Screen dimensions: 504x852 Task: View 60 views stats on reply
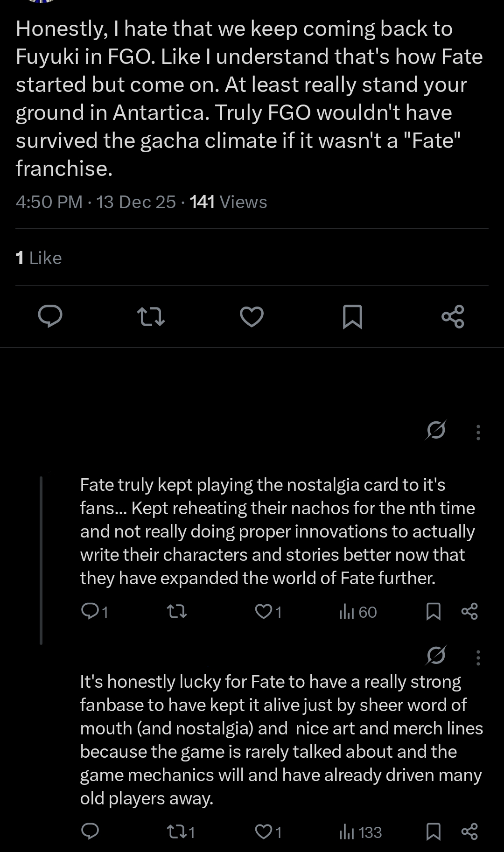[358, 612]
